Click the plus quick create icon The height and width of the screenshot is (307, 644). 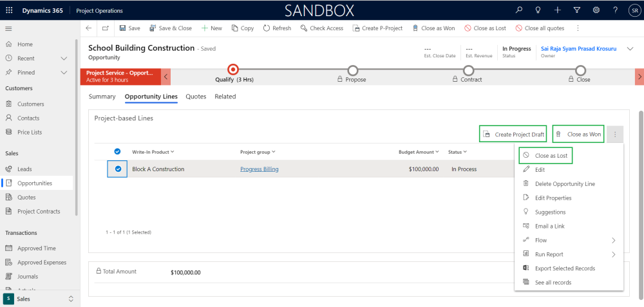[x=557, y=10]
